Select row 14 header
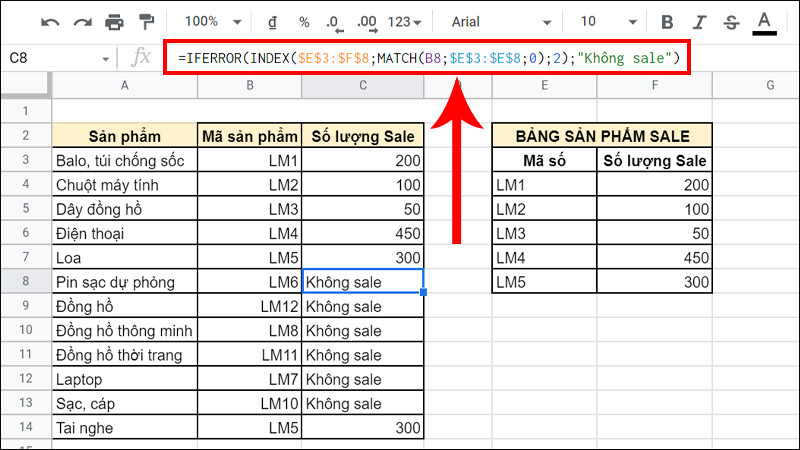Screen dimensions: 800x450 point(26,427)
